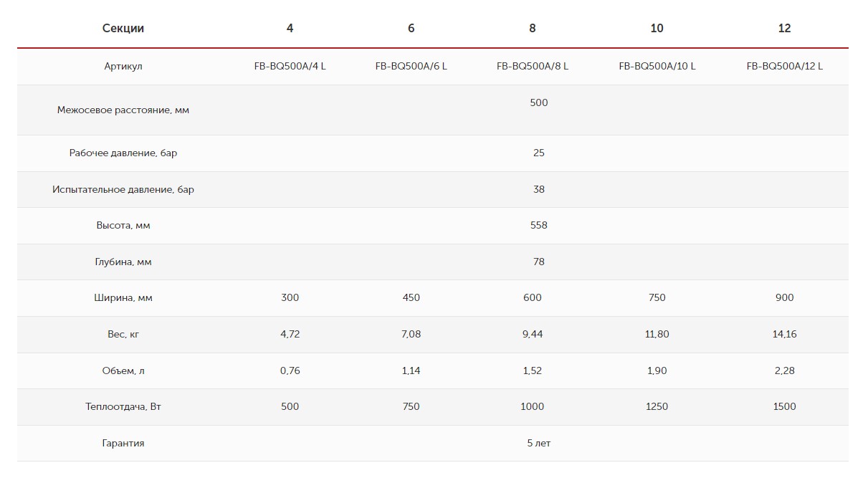Select article code FB-BQ500A/12 L

tap(784, 66)
